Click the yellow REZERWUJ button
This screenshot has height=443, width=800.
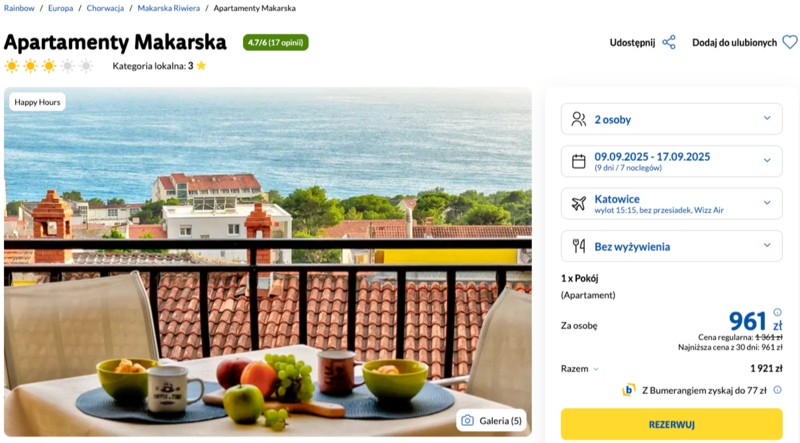[x=671, y=424]
